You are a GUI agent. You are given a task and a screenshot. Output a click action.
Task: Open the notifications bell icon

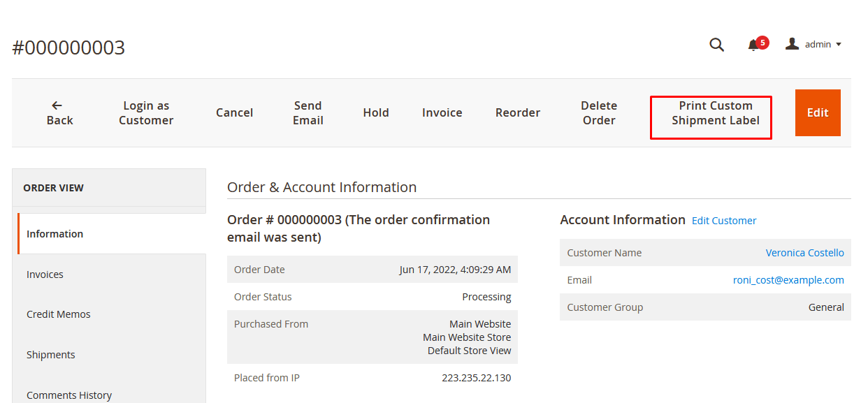click(753, 45)
